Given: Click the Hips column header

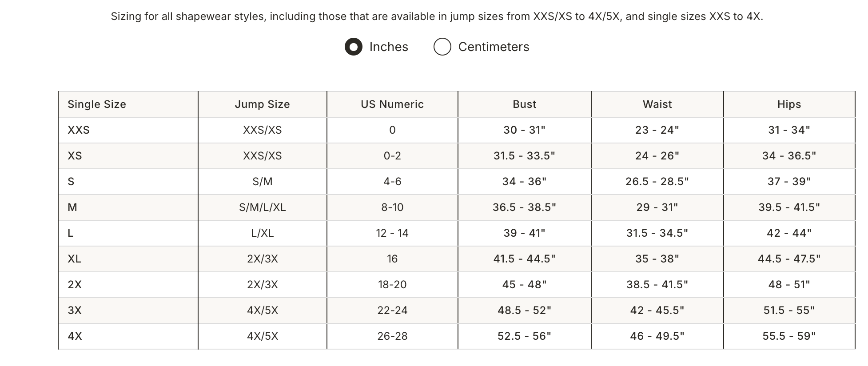Looking at the screenshot, I should (789, 104).
